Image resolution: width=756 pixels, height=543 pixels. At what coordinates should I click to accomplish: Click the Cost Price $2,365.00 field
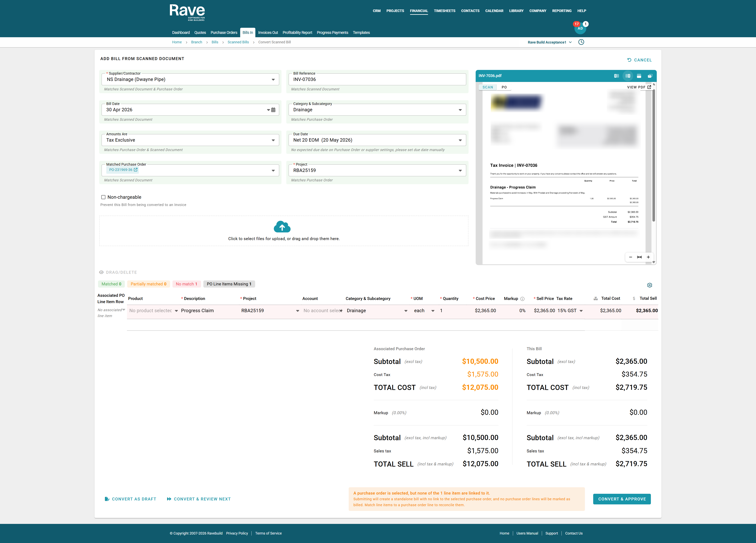pyautogui.click(x=485, y=311)
